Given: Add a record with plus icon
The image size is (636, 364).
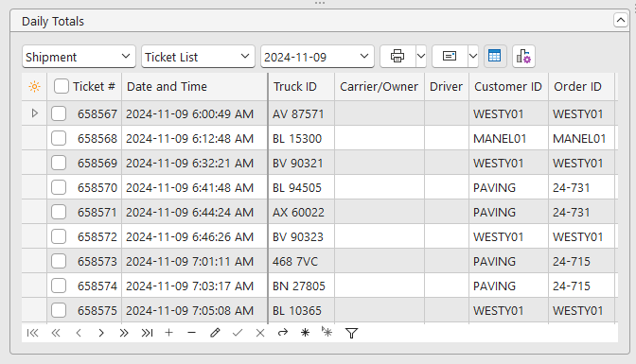Looking at the screenshot, I should (169, 333).
